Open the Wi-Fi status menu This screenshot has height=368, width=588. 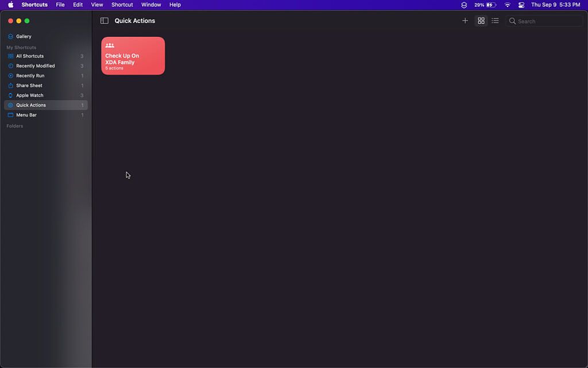click(507, 5)
